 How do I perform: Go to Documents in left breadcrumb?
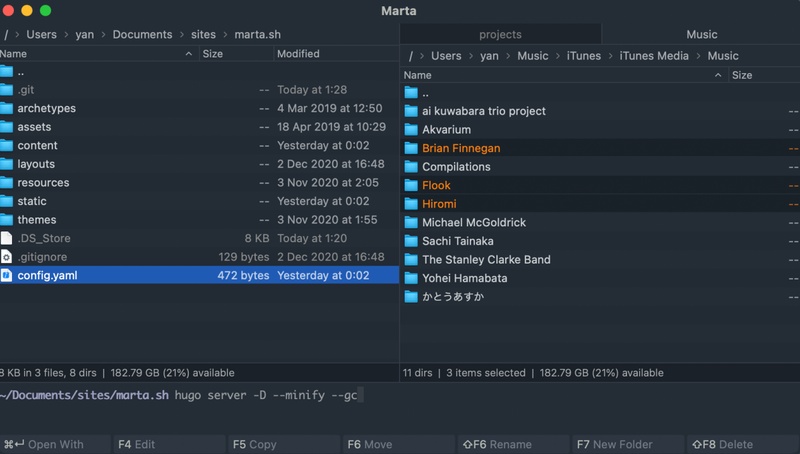[142, 34]
